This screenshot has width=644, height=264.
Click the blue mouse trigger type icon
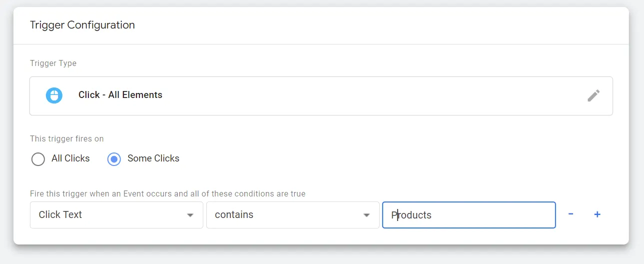(54, 95)
